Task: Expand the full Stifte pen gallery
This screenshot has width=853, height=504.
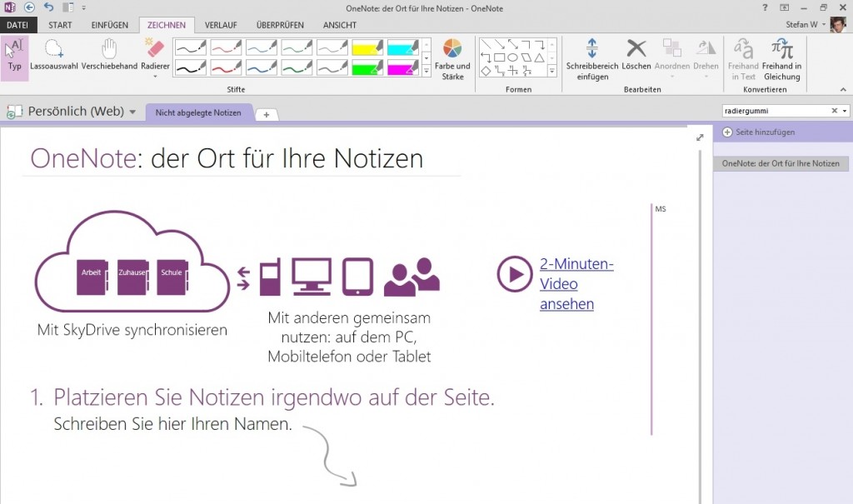Action: click(426, 71)
